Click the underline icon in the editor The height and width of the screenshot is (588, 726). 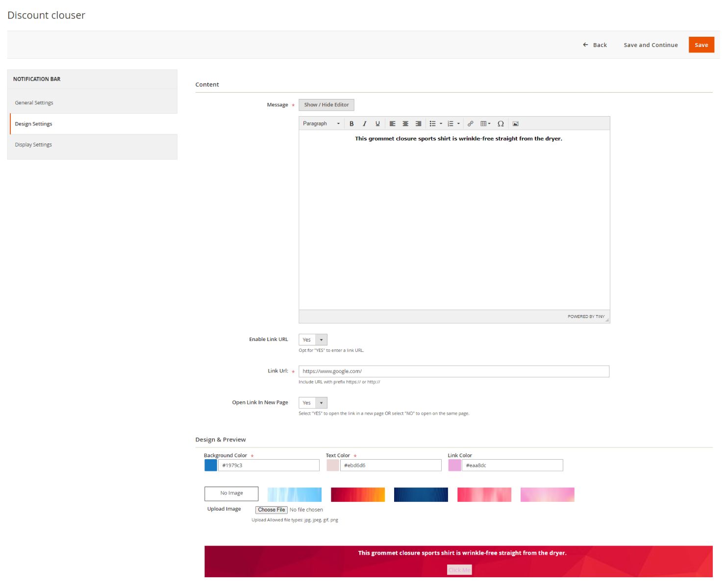point(377,124)
